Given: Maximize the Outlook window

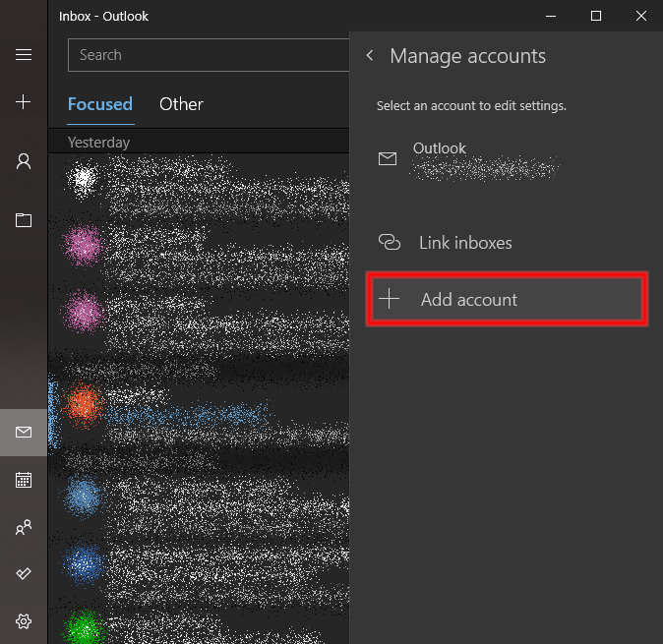Looking at the screenshot, I should (596, 16).
